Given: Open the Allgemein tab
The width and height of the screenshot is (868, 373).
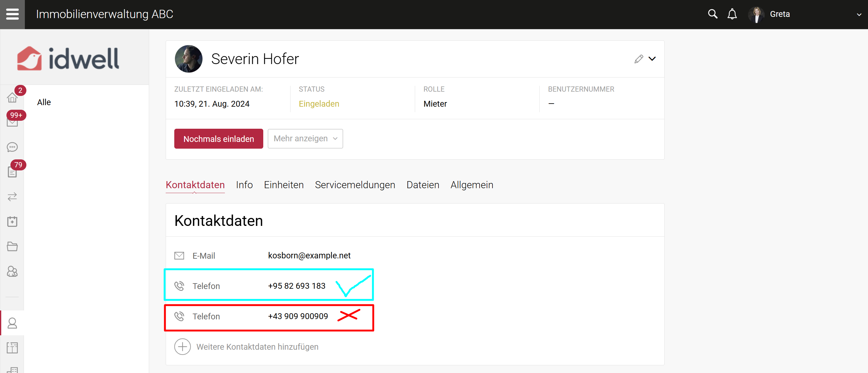Looking at the screenshot, I should (x=472, y=185).
